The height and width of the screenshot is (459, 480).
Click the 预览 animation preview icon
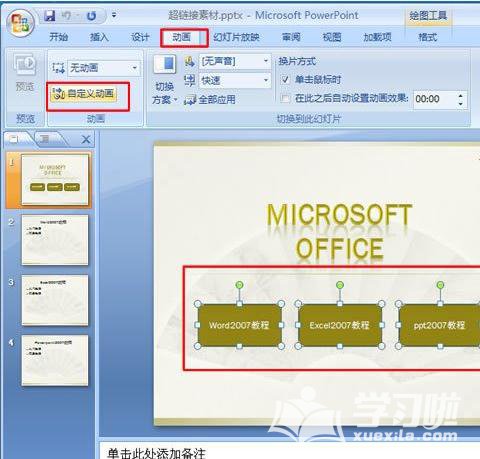click(x=25, y=64)
